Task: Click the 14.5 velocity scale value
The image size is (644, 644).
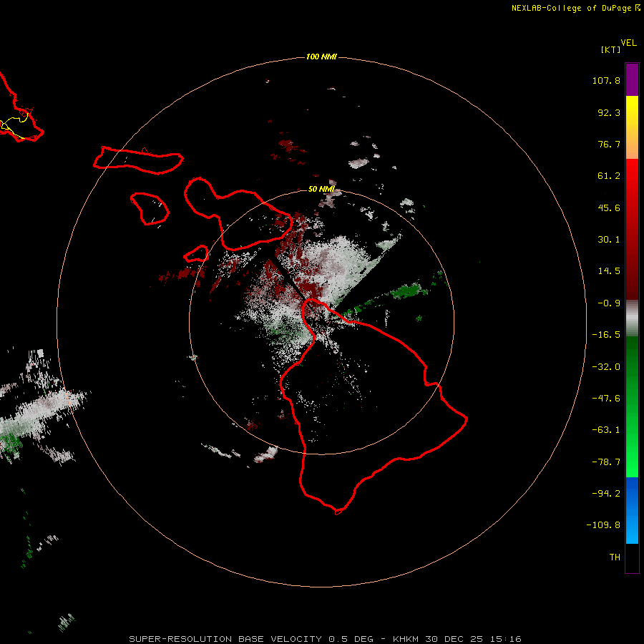Action: pos(609,271)
